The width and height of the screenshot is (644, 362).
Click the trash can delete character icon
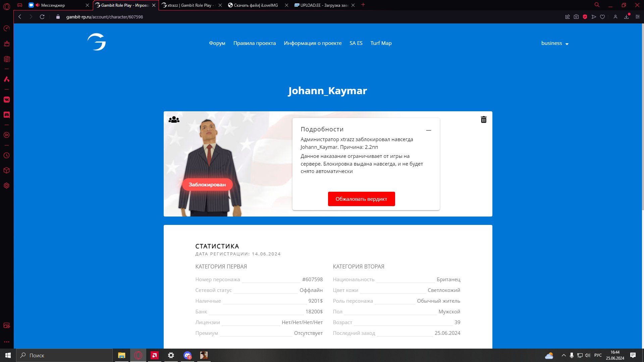click(x=483, y=120)
